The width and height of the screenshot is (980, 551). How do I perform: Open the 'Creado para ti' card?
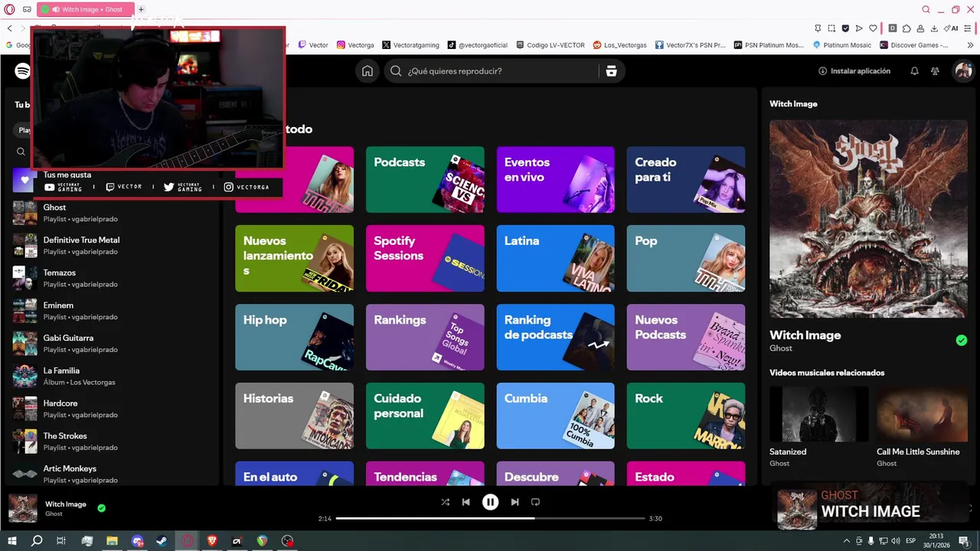coord(686,180)
